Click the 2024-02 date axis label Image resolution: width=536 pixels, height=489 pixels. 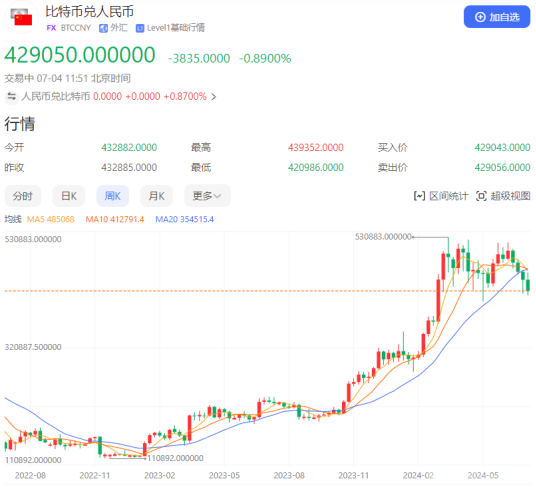point(418,476)
